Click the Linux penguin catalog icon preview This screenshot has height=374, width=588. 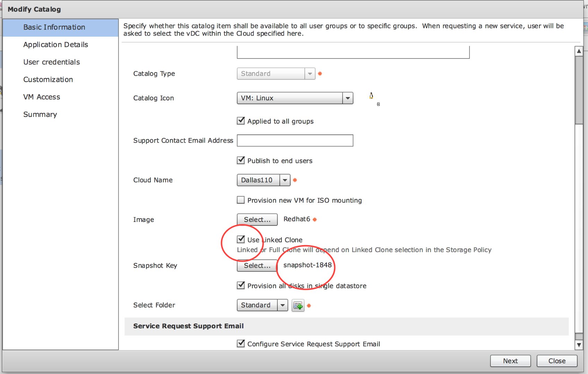coord(371,96)
